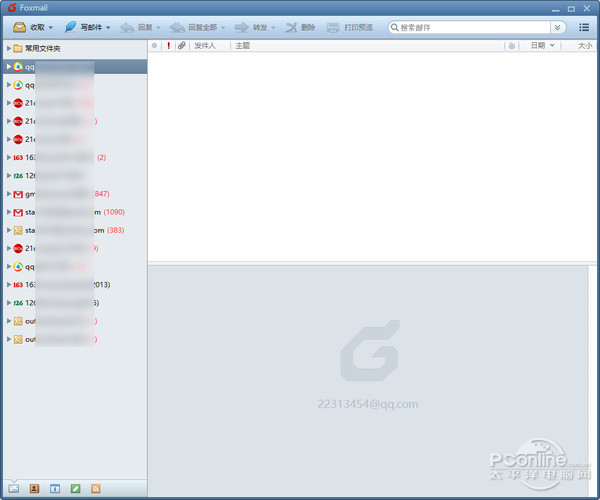The height and width of the screenshot is (500, 600).
Task: Expand the 常用文件夹 tree arrow
Action: tap(8, 49)
